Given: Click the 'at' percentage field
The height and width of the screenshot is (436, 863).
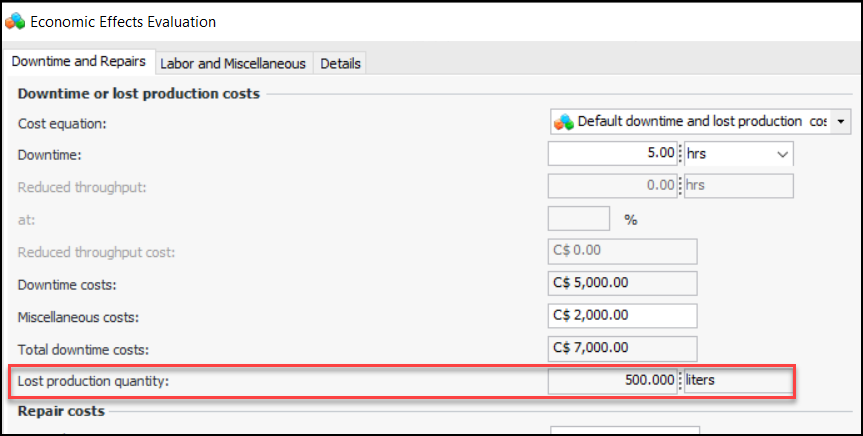Looking at the screenshot, I should coord(579,219).
